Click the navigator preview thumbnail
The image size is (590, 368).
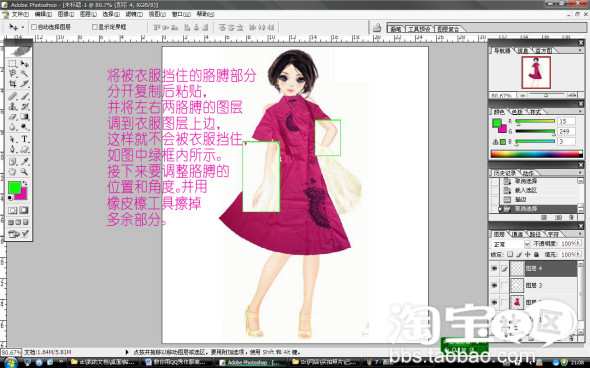tap(536, 72)
